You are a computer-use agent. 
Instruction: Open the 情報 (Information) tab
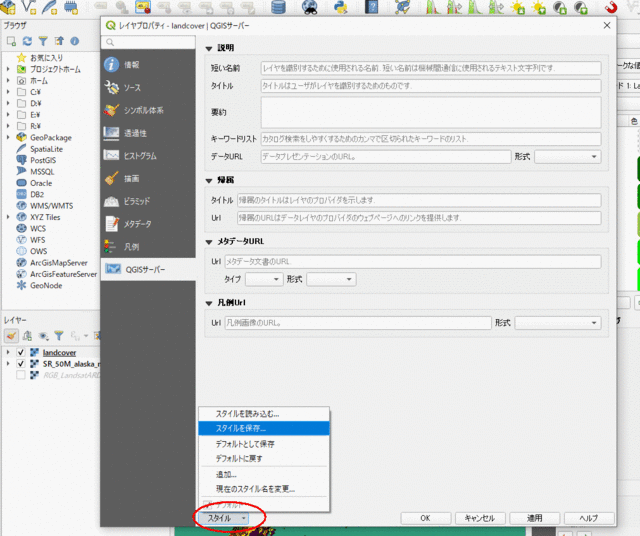click(x=148, y=64)
